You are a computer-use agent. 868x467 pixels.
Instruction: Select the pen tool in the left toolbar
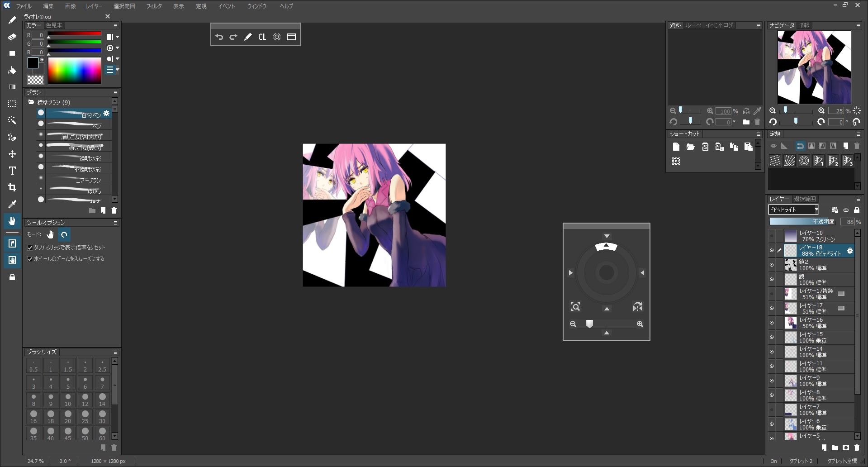[x=12, y=20]
